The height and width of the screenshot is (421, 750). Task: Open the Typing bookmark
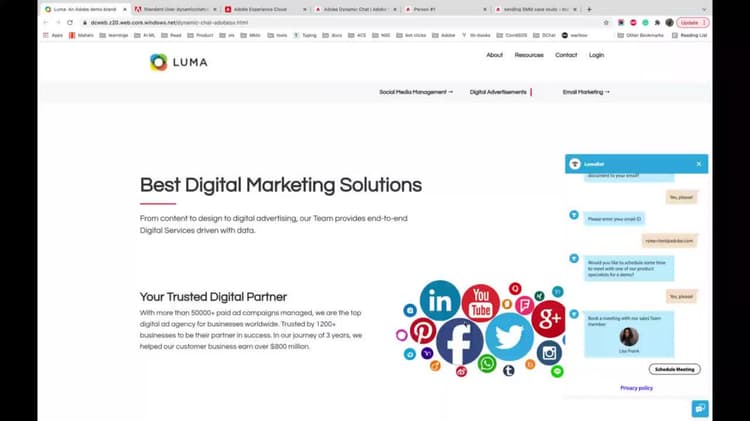pyautogui.click(x=305, y=35)
